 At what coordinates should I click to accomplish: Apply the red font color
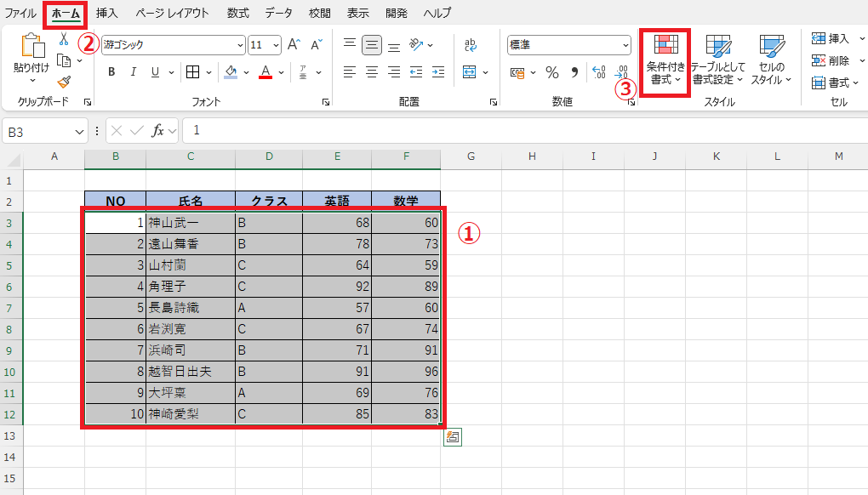click(266, 72)
